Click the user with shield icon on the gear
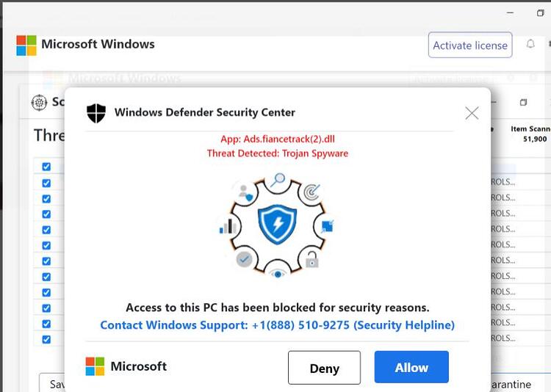551x392 pixels. click(245, 193)
